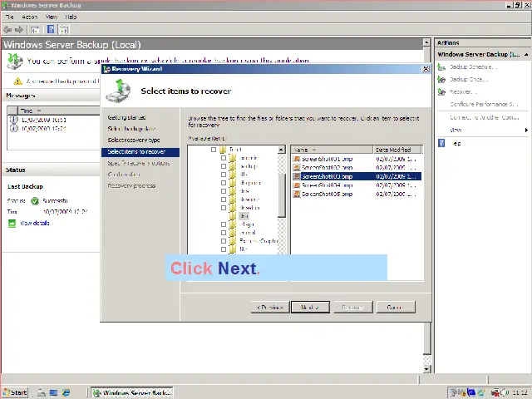The image size is (532, 399).
Task: Collapse the Windows Server Backup actions section
Action: coord(526,54)
